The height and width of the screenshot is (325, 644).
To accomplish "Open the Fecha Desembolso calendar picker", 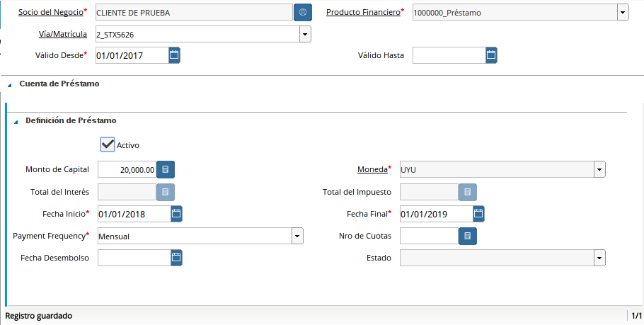I will tap(176, 258).
